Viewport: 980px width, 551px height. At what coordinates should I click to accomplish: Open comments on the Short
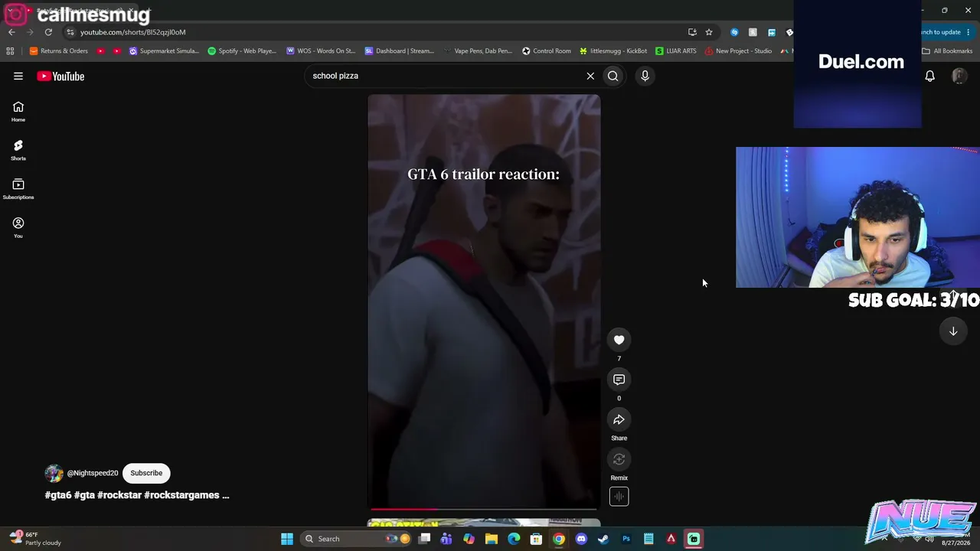tap(619, 380)
